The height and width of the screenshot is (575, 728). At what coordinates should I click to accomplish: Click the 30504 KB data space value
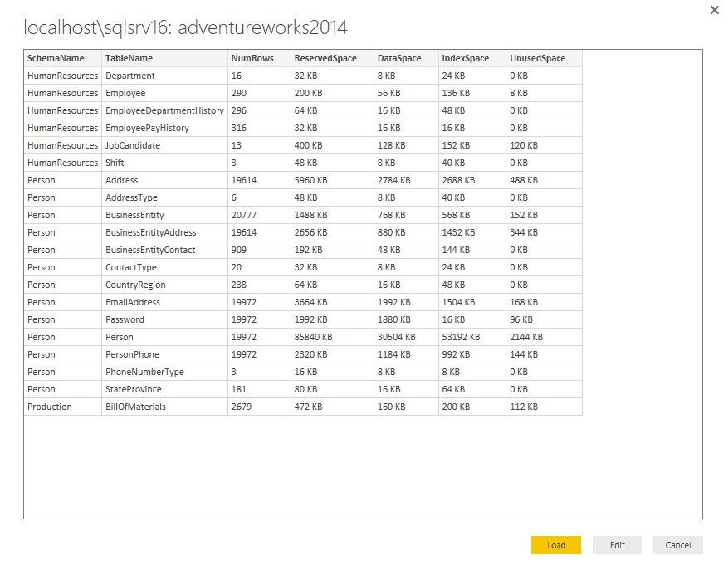[406, 337]
